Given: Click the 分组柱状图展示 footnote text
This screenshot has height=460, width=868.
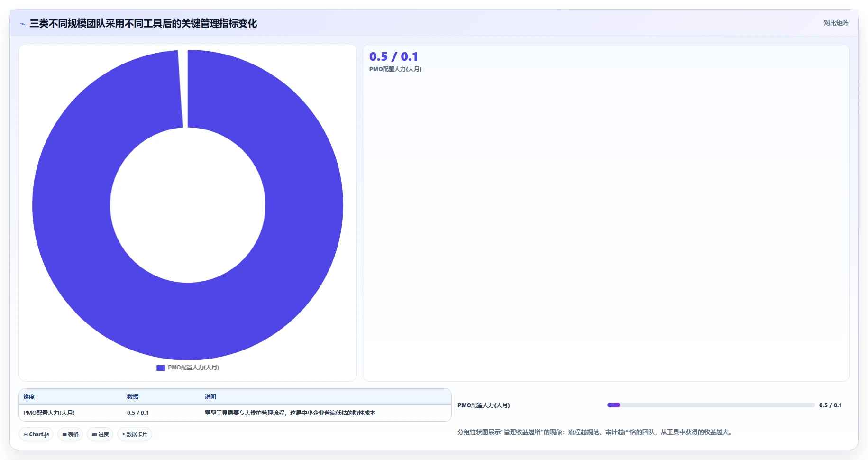Looking at the screenshot, I should (595, 432).
